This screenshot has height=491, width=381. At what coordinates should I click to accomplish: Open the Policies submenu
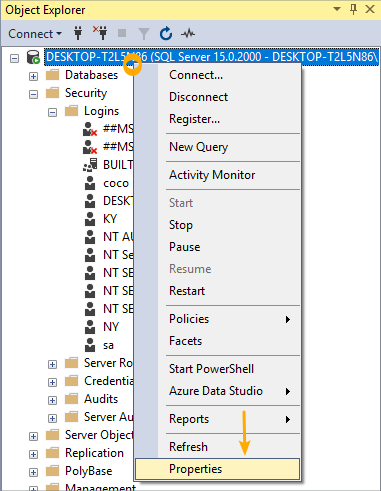217,319
